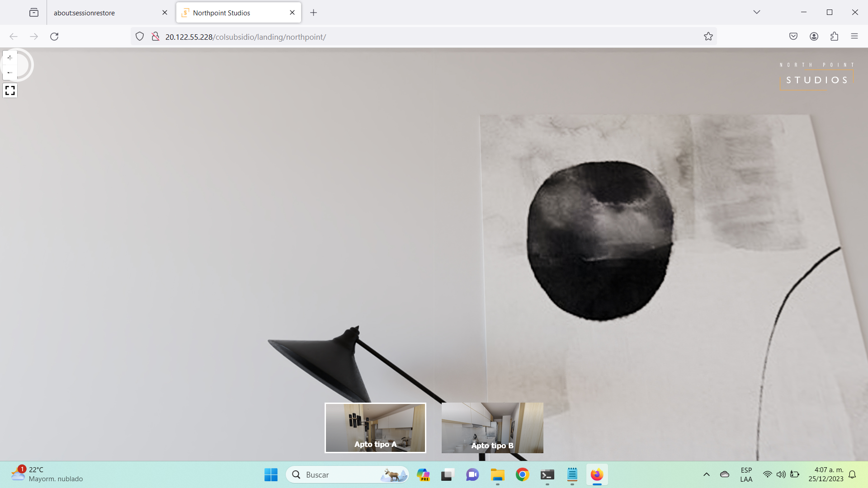This screenshot has width=868, height=488.
Task: Open the Save to Pocket icon
Action: click(x=793, y=37)
